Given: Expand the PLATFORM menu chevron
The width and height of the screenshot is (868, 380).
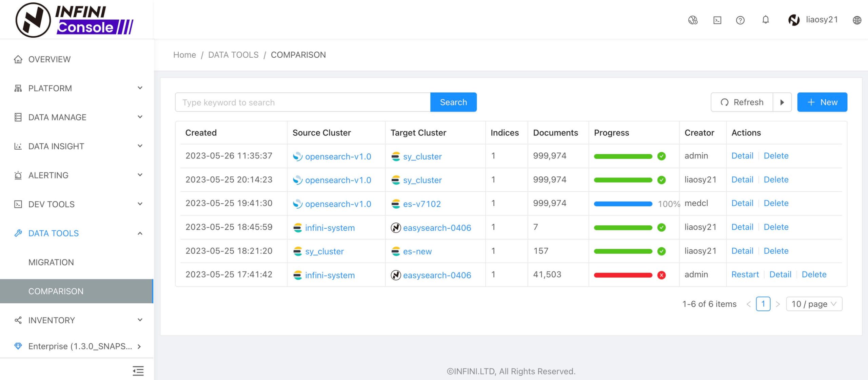Looking at the screenshot, I should click(140, 88).
